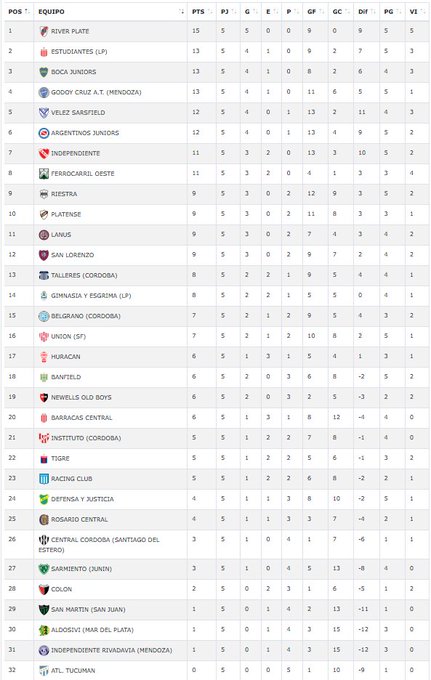Sort table by PTS column
The width and height of the screenshot is (431, 680).
202,12
